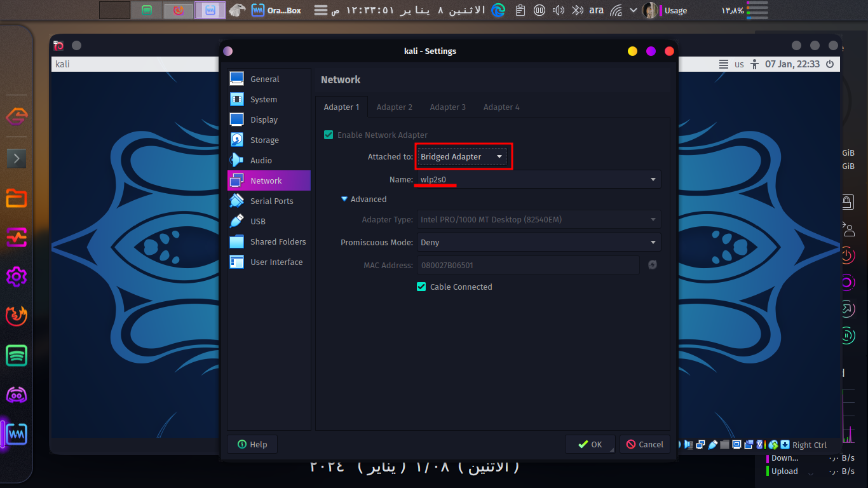Open the terminal arrow icon in dock
Image resolution: width=868 pixels, height=488 pixels.
click(x=17, y=158)
